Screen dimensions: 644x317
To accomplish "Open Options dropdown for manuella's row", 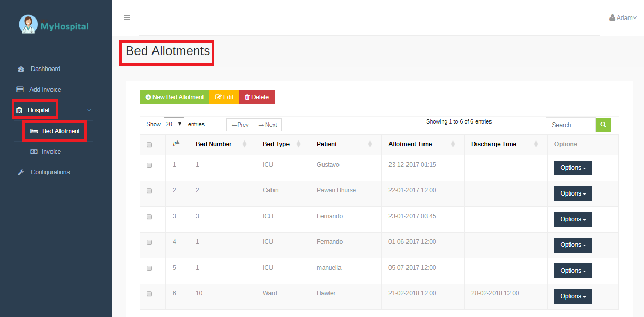I will point(573,271).
